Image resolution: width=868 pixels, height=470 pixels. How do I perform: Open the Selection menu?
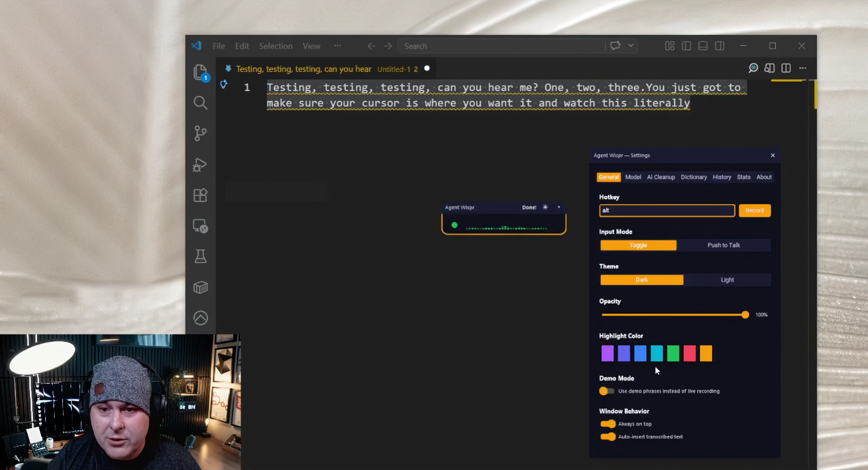tap(276, 46)
